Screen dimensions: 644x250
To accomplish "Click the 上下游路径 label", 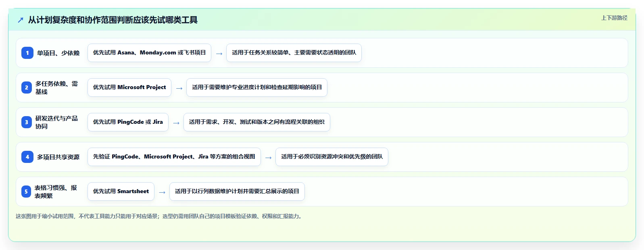I will click(x=614, y=18).
